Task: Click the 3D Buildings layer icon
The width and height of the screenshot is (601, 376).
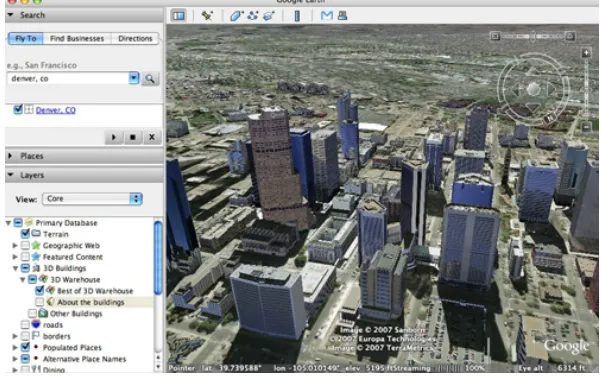Action: click(x=36, y=268)
